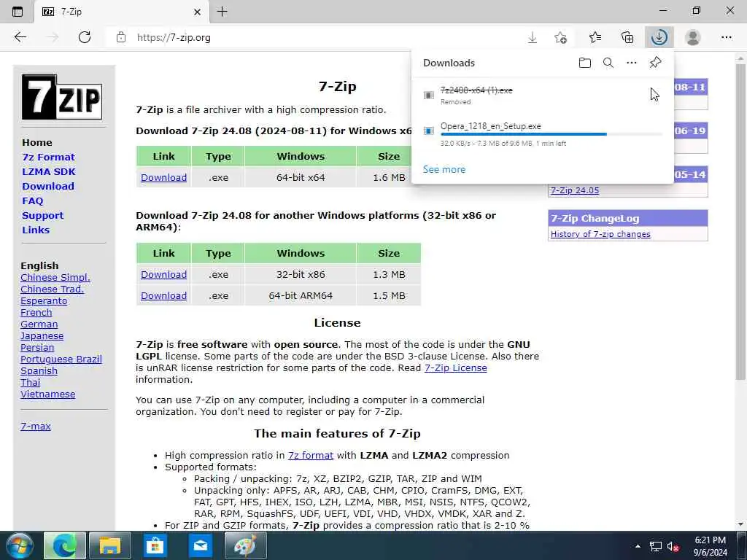Screen dimensions: 747x560
Task: Open Edge Settings and more menu
Action: tap(726, 37)
